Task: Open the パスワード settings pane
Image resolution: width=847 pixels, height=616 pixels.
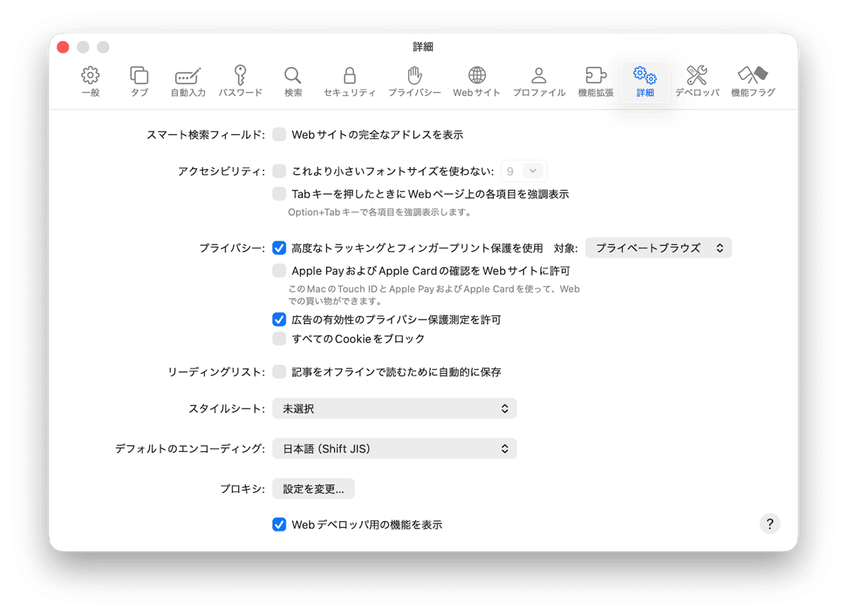Action: click(240, 79)
